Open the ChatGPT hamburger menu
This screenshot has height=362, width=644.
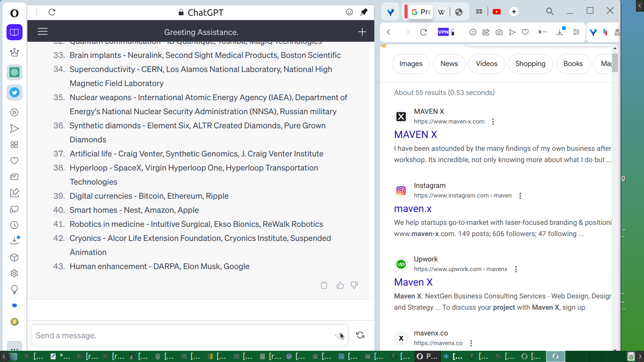(x=43, y=31)
